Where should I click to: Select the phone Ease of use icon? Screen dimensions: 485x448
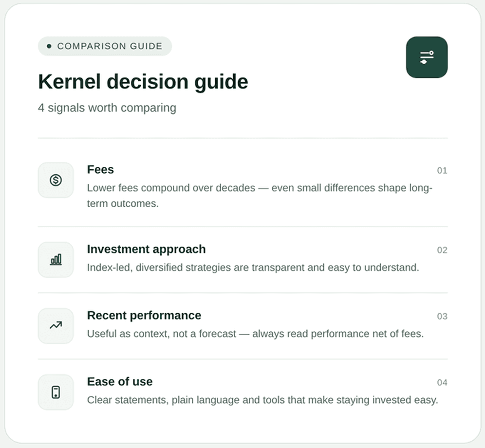[56, 392]
